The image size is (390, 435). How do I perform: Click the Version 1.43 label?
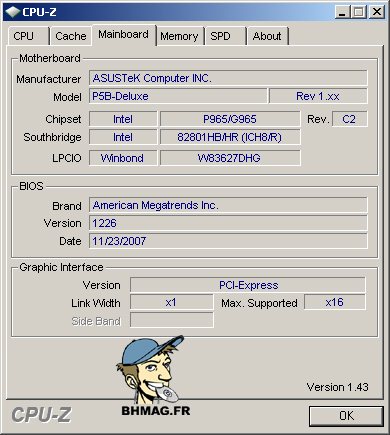point(337,387)
